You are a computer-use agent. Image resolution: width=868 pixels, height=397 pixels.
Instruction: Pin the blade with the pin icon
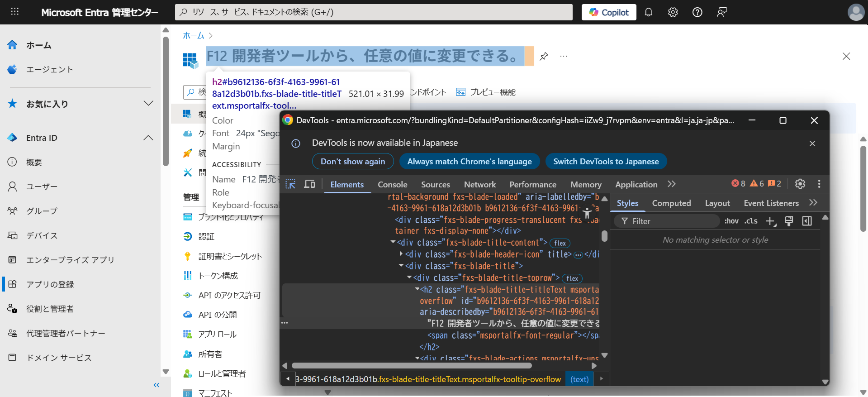click(544, 56)
